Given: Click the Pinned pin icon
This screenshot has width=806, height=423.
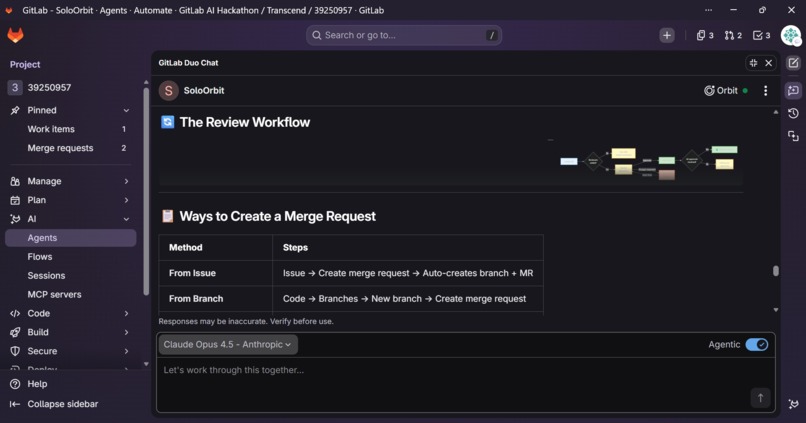Looking at the screenshot, I should pyautogui.click(x=15, y=110).
